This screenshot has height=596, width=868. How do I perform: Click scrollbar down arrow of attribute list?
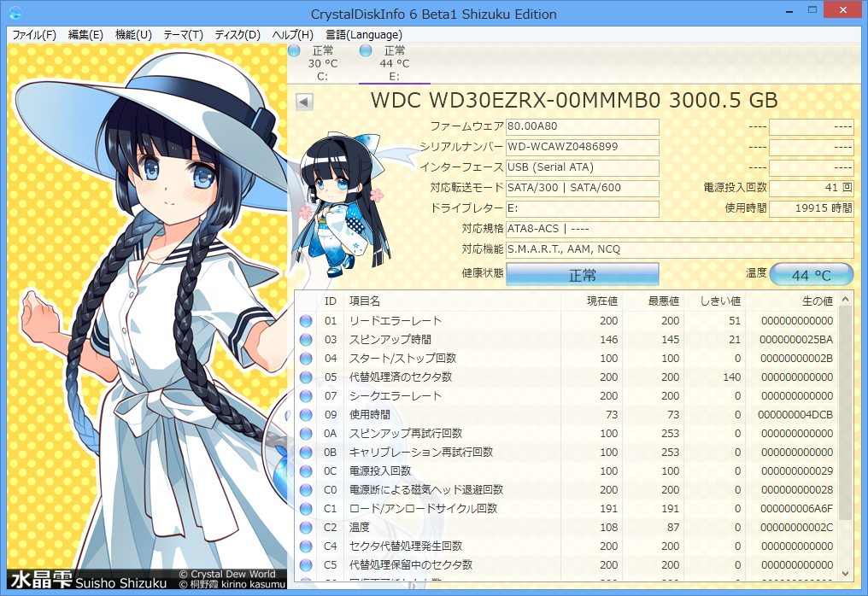point(845,573)
